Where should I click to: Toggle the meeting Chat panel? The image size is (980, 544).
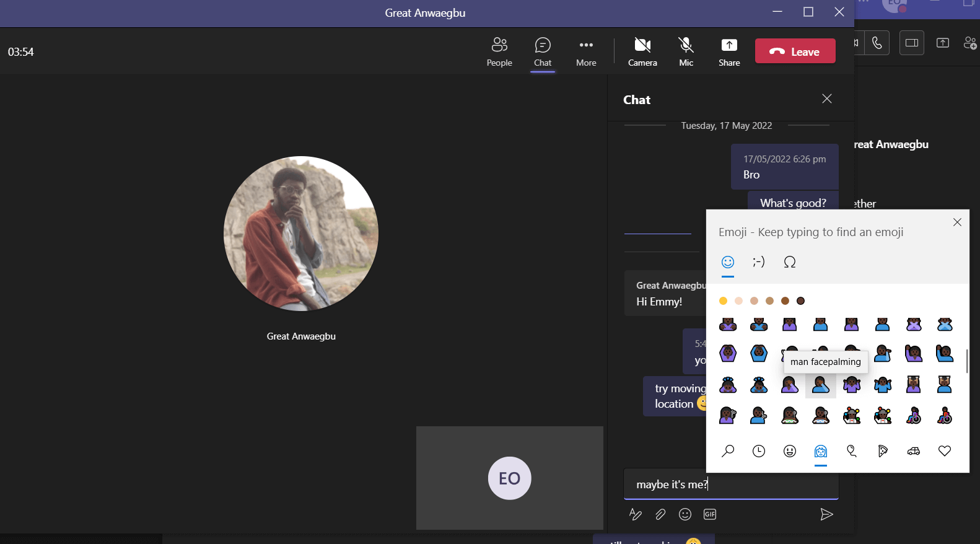[x=543, y=52]
